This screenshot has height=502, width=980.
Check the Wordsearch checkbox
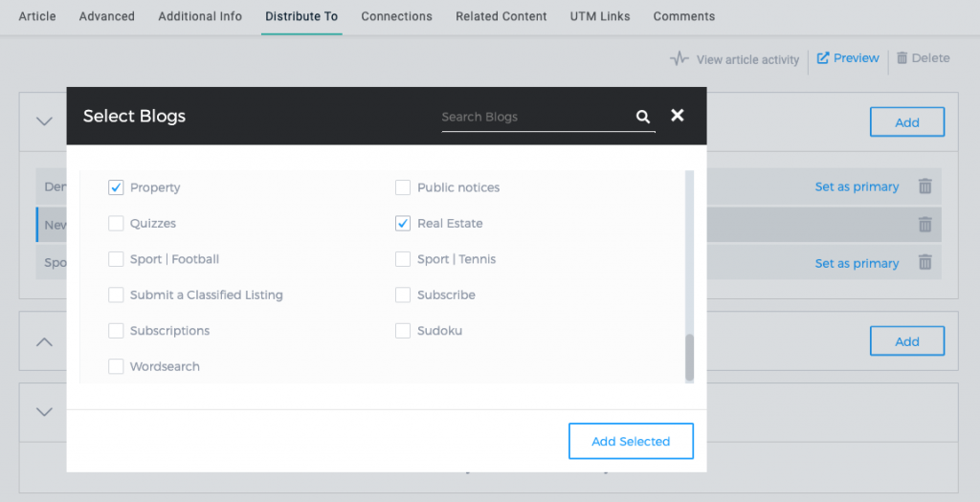point(116,366)
